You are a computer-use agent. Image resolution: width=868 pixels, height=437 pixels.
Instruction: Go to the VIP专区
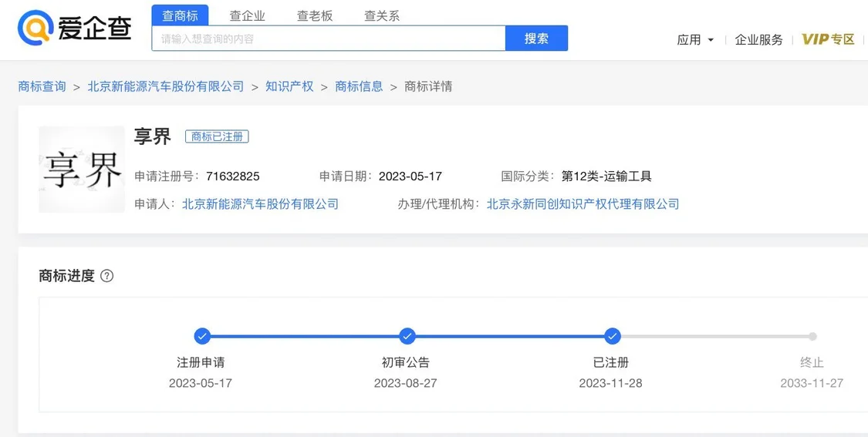[828, 39]
